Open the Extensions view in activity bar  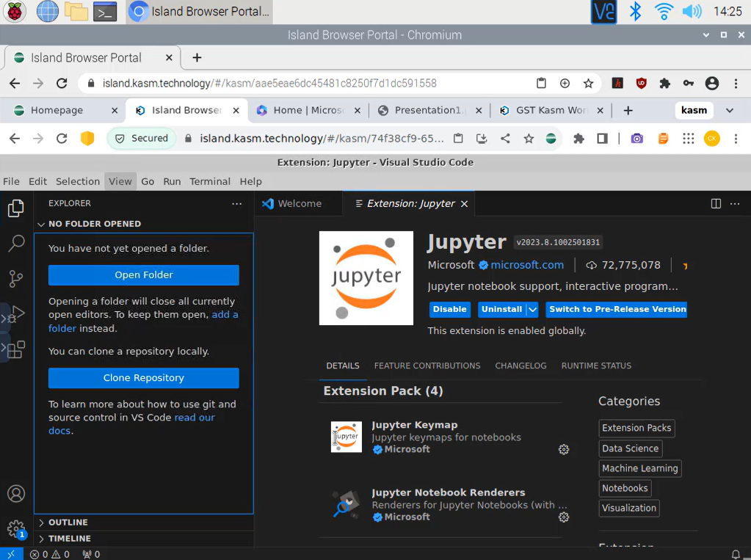pos(16,349)
